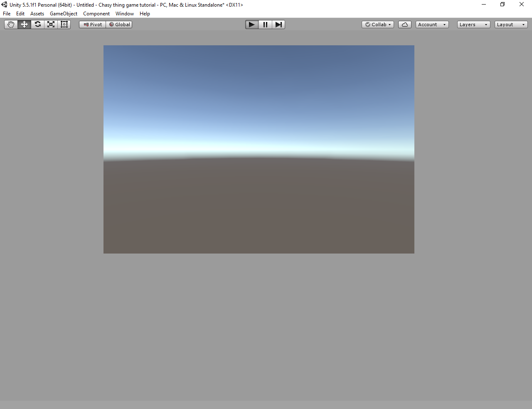Select the Hand tool

[11, 25]
